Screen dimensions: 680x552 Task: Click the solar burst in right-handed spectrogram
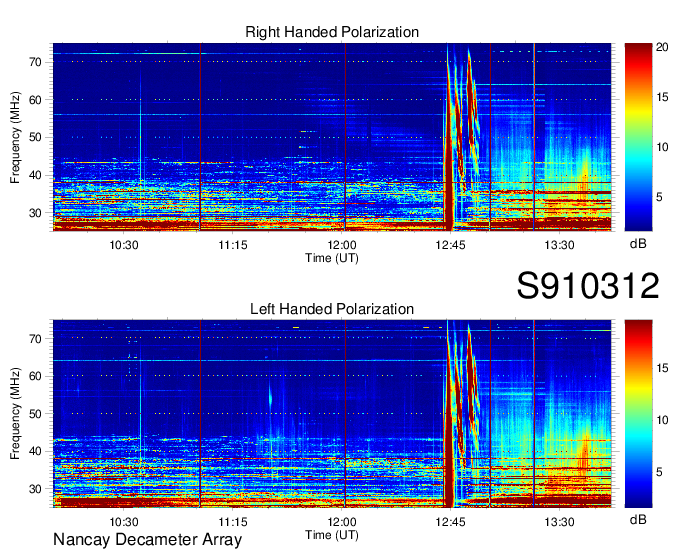pyautogui.click(x=462, y=137)
